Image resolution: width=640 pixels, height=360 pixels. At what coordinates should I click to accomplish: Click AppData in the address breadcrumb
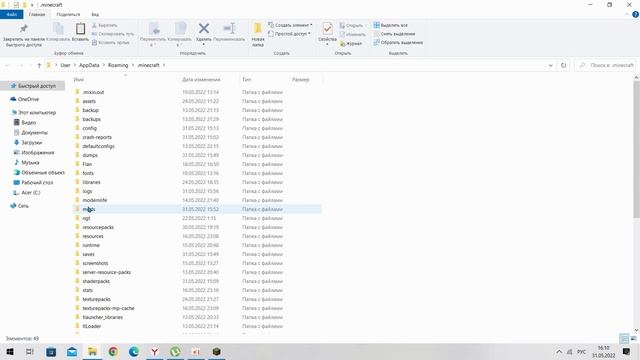(89, 65)
